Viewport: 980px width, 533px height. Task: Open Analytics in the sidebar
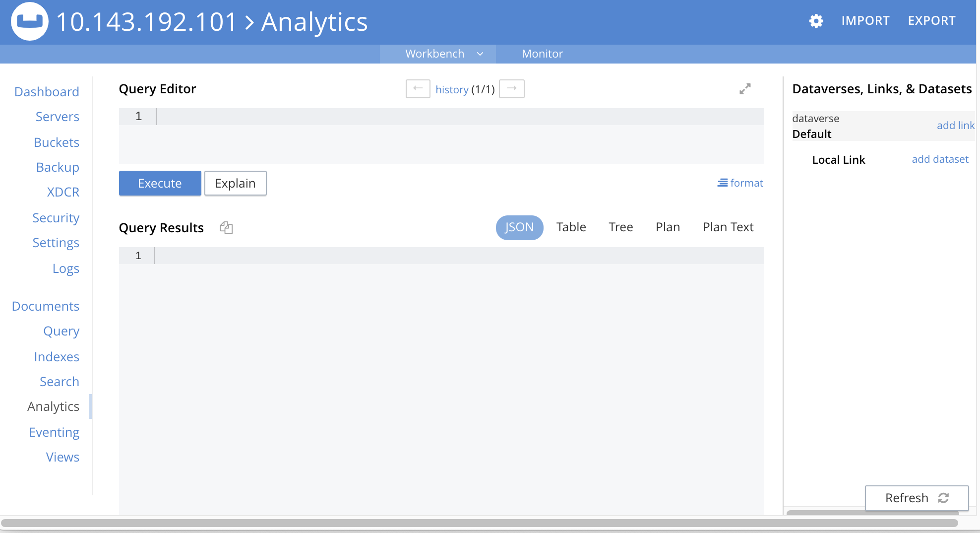click(x=53, y=406)
